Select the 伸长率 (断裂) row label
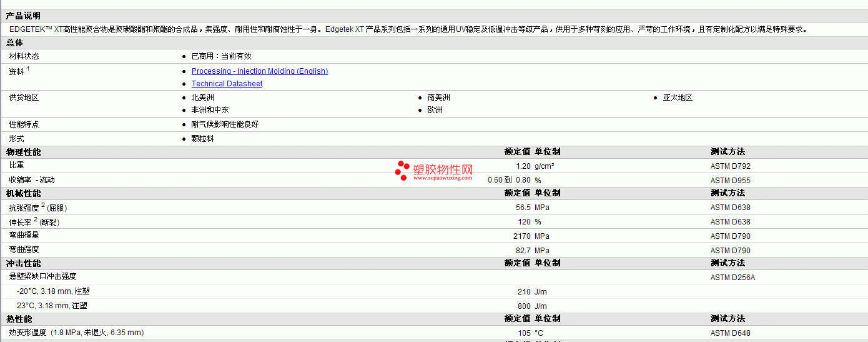868x342 pixels. [34, 221]
